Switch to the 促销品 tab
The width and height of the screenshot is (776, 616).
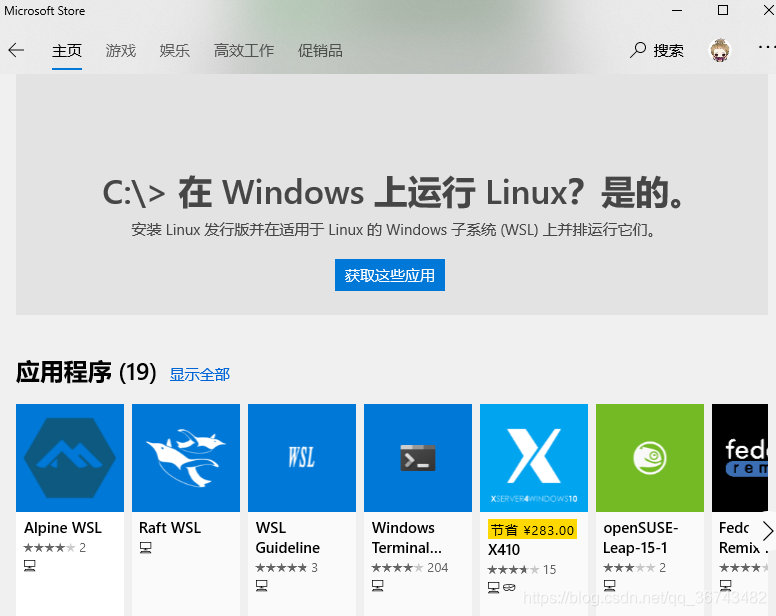pos(320,50)
